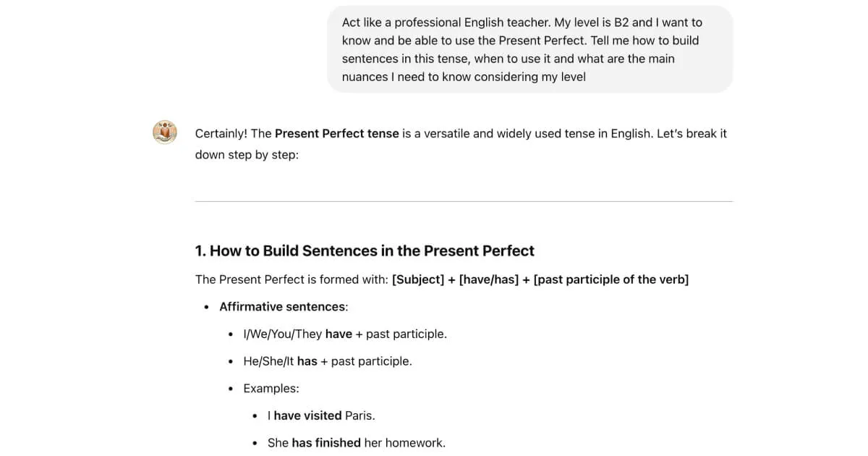
Task: Click '[past participle of the verb]' text
Action: (611, 280)
